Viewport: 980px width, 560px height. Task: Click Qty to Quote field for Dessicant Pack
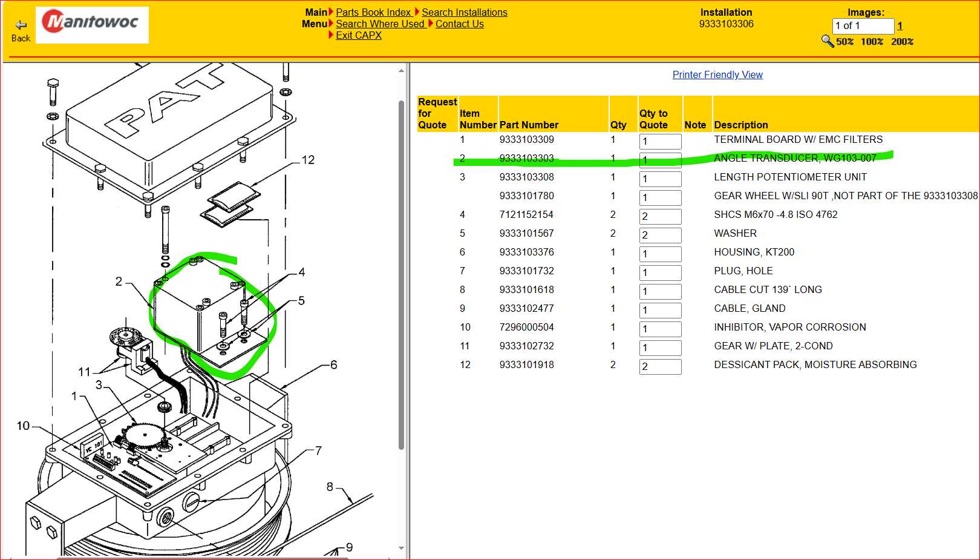click(x=660, y=366)
